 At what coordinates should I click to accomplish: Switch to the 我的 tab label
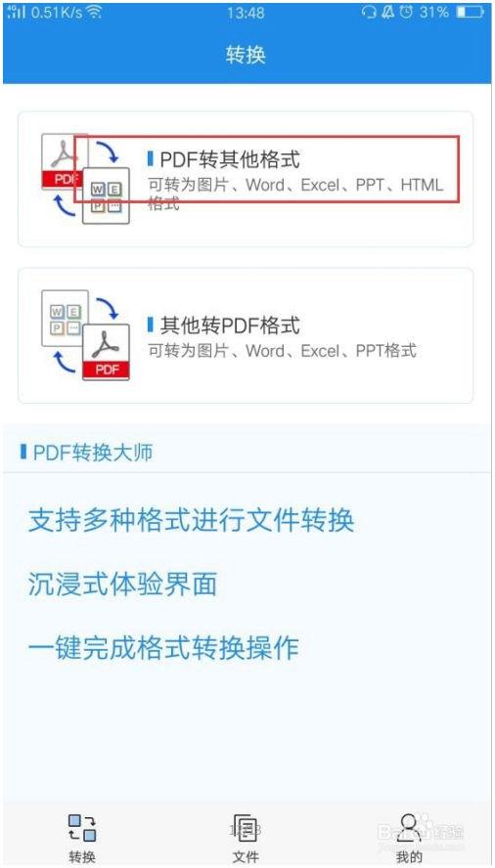tap(409, 857)
